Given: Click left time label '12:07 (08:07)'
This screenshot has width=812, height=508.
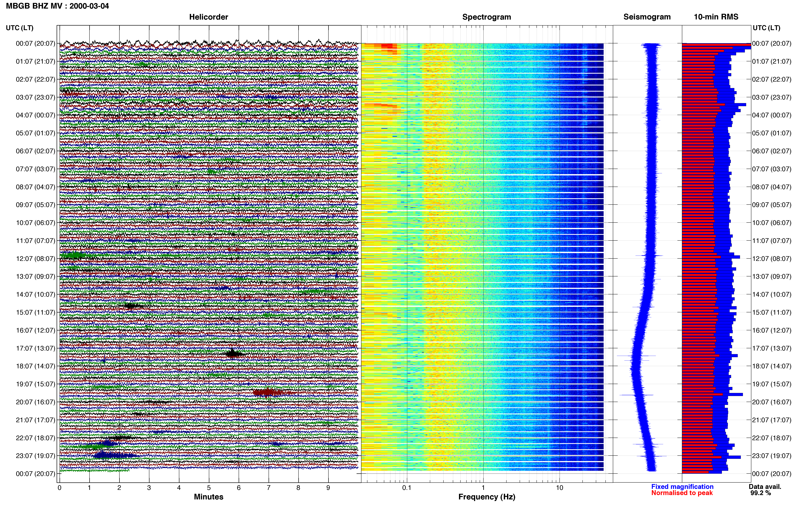Looking at the screenshot, I should tap(35, 259).
